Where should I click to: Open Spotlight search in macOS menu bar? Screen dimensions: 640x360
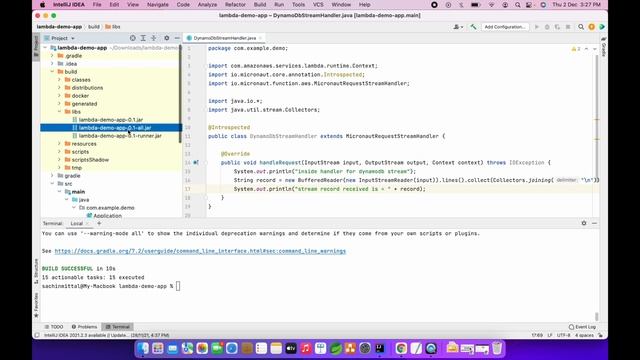click(x=518, y=4)
